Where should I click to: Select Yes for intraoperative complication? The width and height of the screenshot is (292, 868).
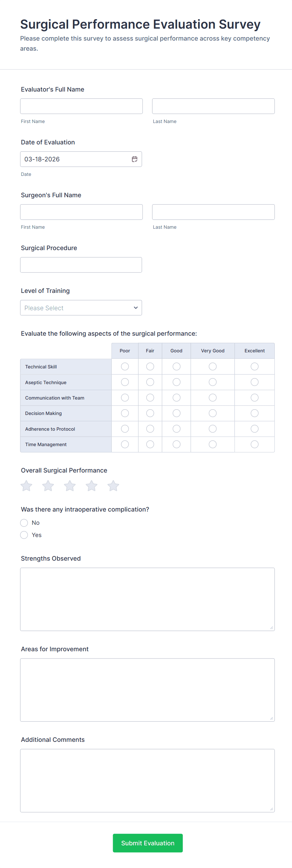tap(24, 535)
